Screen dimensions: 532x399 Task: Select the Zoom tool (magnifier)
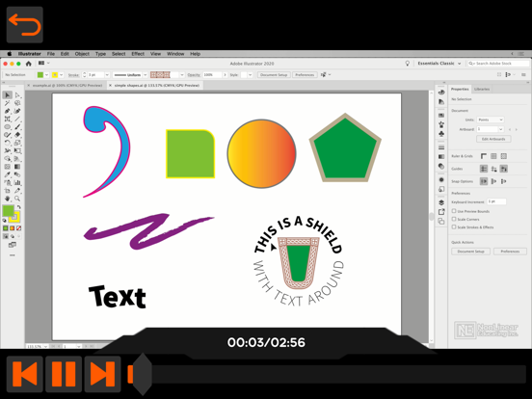tap(17, 199)
